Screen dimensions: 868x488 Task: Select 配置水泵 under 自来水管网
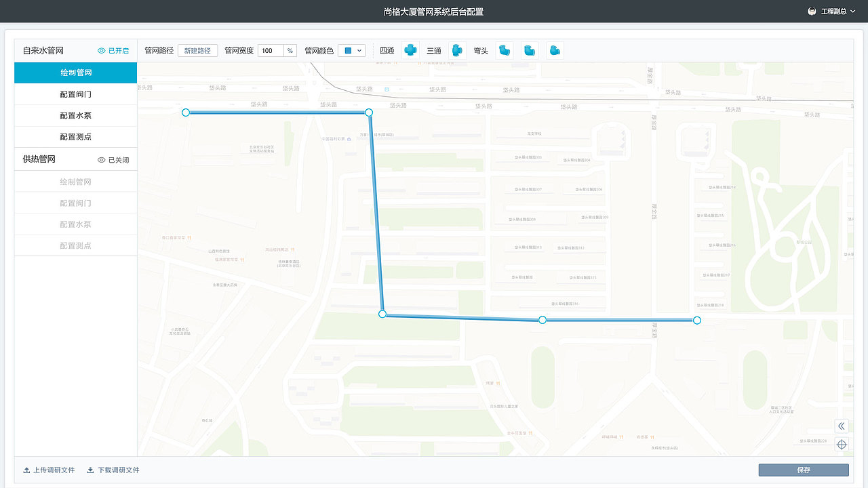coord(76,115)
